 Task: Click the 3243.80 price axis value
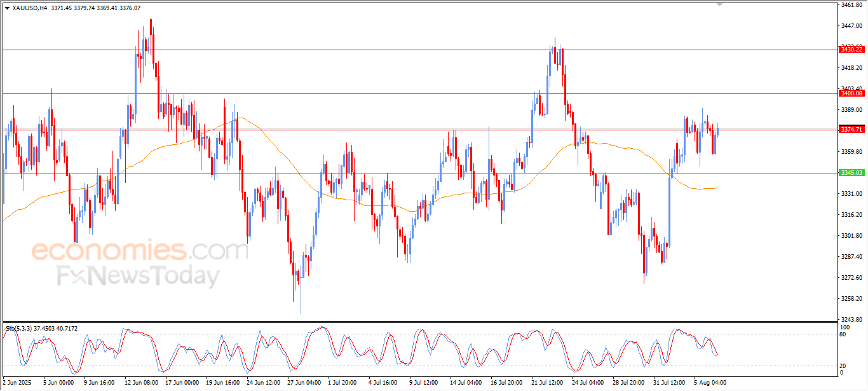pyautogui.click(x=851, y=320)
